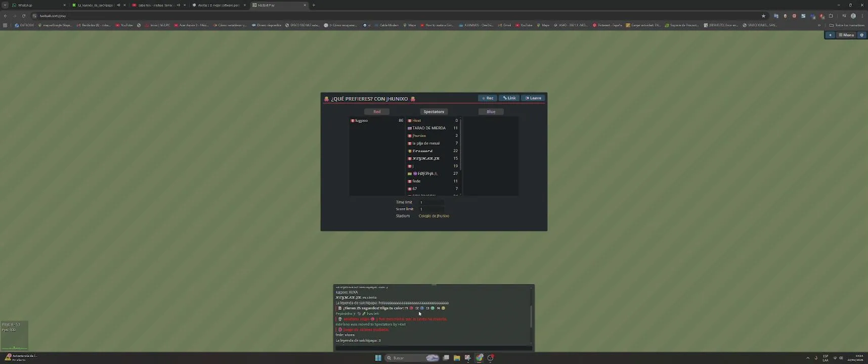Open the Score limit dropdown
This screenshot has height=364, width=868.
pyautogui.click(x=431, y=209)
